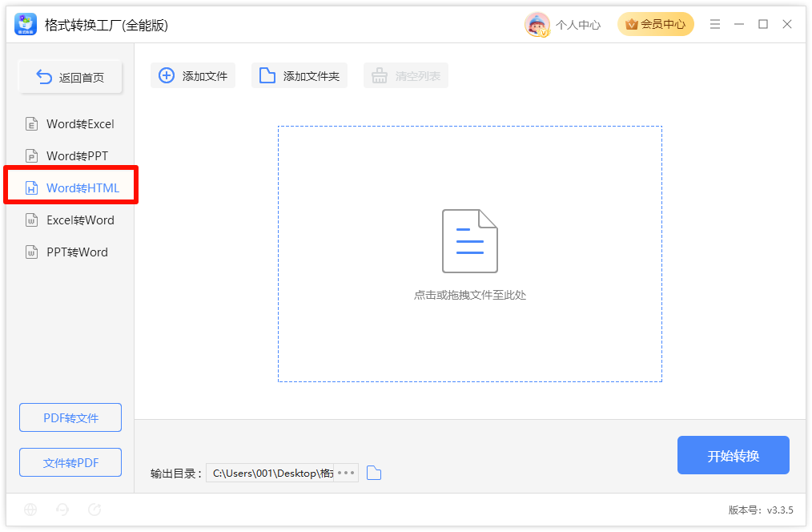Screen dimensions: 812x532
Task: Click the customer service headset icon
Action: pyautogui.click(x=62, y=510)
